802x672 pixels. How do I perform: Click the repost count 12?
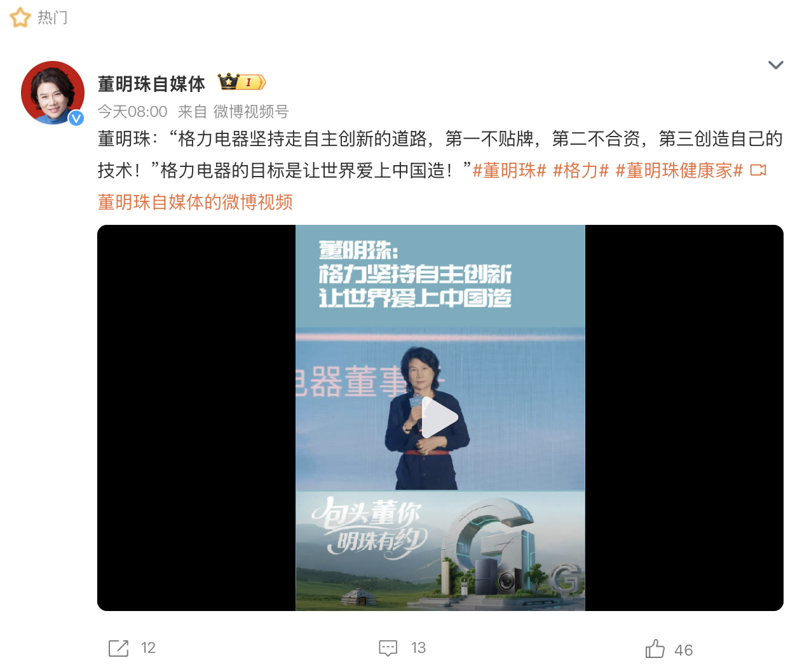[148, 648]
